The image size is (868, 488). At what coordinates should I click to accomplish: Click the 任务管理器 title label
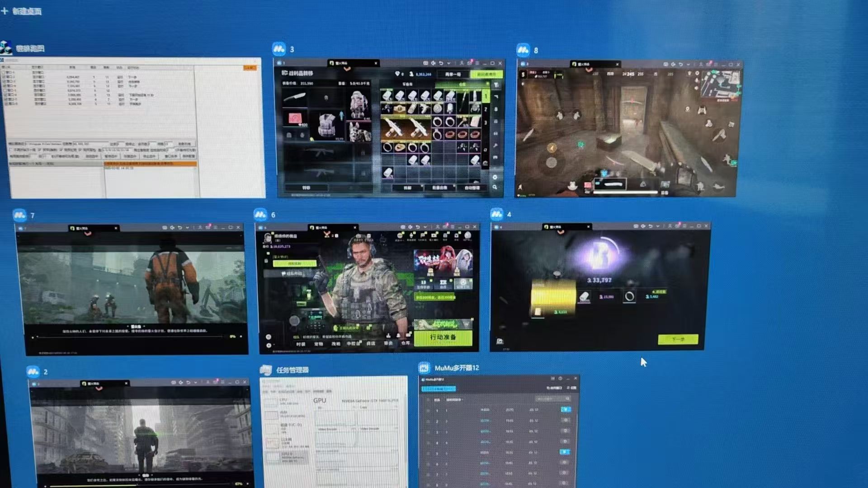292,370
